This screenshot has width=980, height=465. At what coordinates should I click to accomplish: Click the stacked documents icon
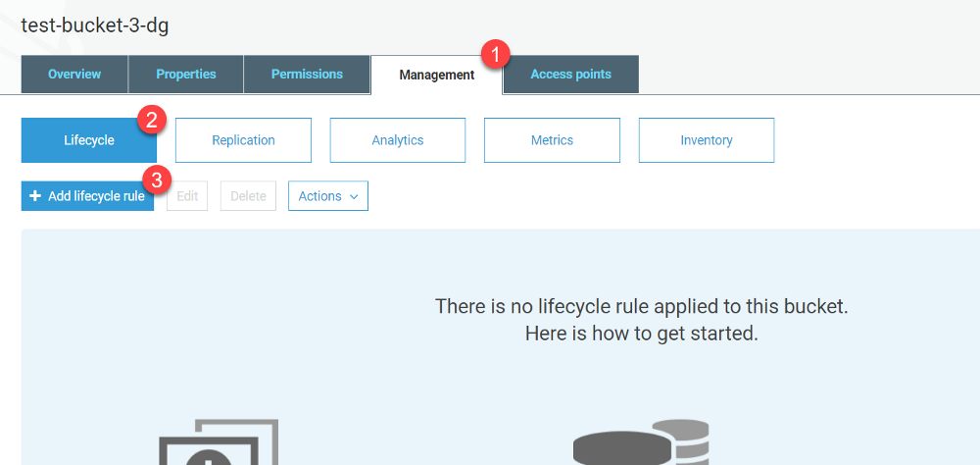[x=219, y=442]
